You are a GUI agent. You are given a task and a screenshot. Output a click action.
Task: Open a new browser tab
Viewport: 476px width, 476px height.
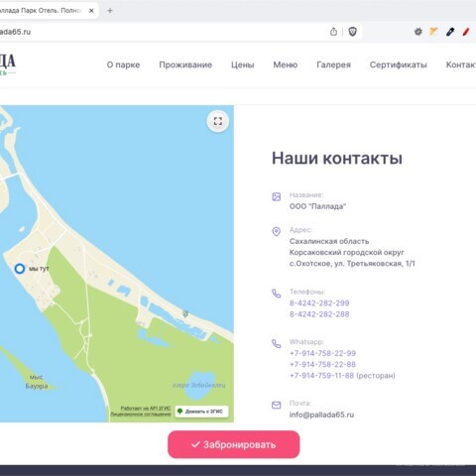(110, 11)
